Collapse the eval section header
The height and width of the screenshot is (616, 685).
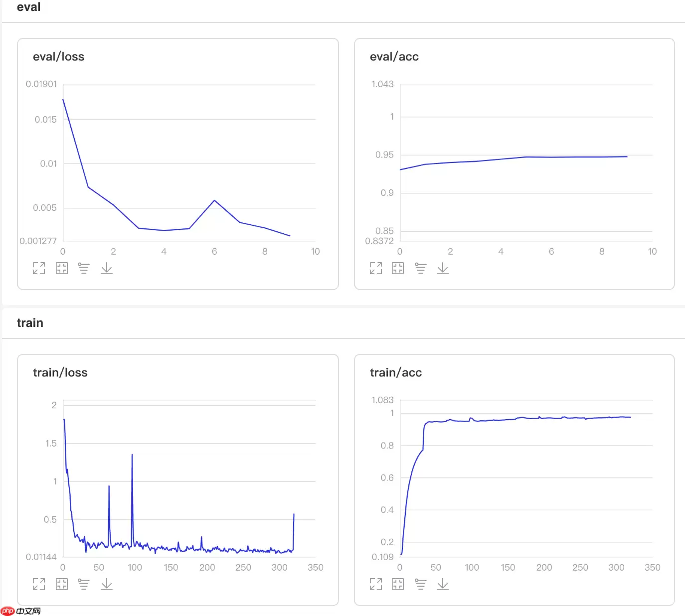pyautogui.click(x=29, y=7)
